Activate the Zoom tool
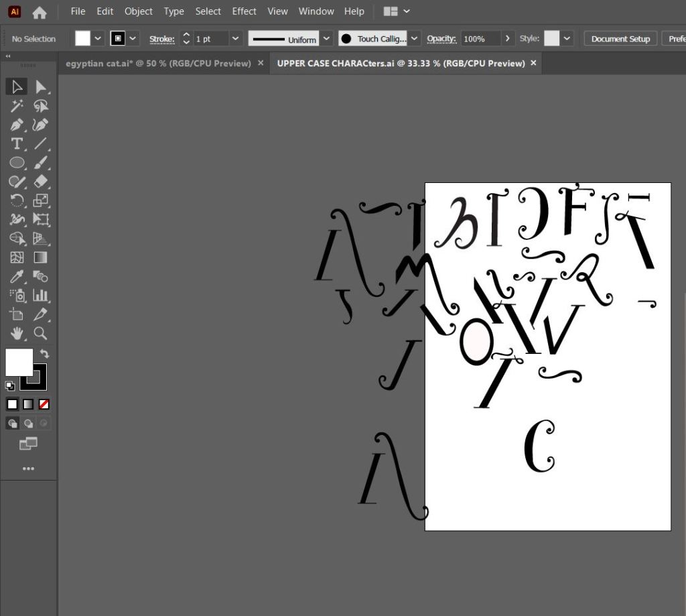The height and width of the screenshot is (616, 686). pos(41,333)
